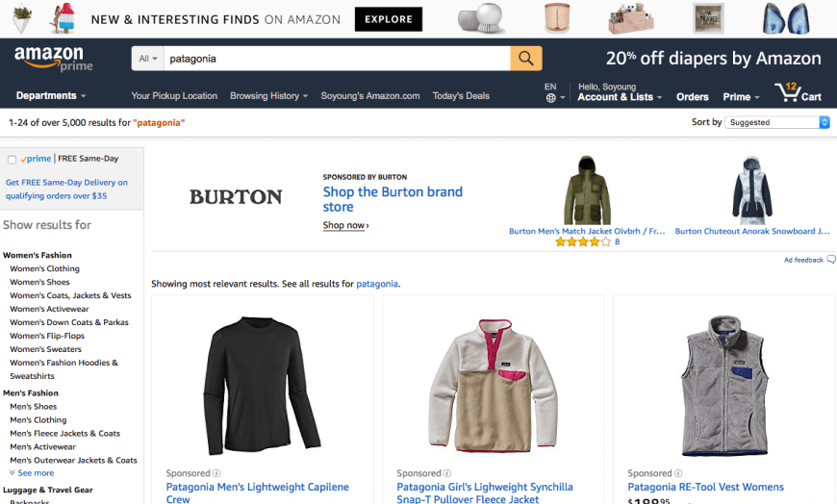Click the copper cup item in banner
Viewport: 837px width, 504px height.
pyautogui.click(x=557, y=18)
